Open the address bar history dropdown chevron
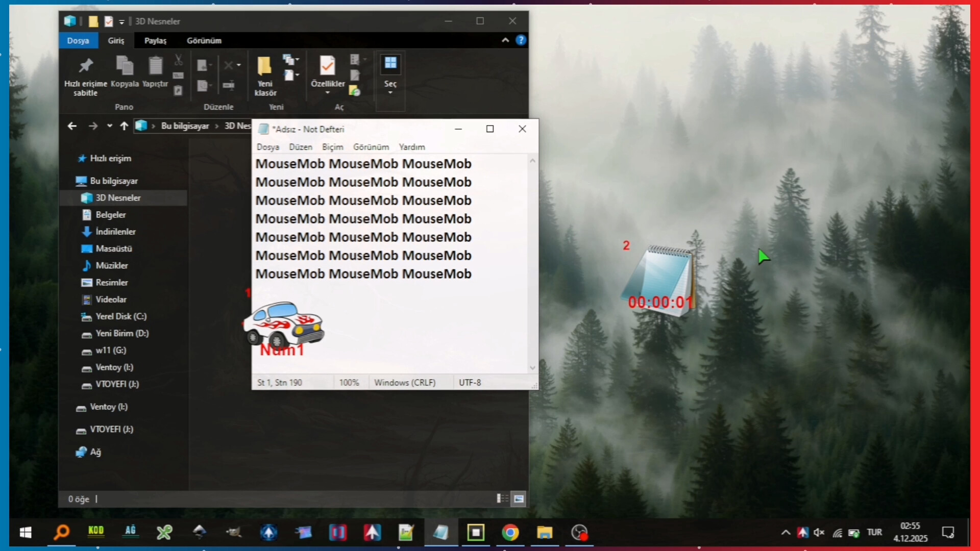The width and height of the screenshot is (980, 551). click(x=109, y=126)
